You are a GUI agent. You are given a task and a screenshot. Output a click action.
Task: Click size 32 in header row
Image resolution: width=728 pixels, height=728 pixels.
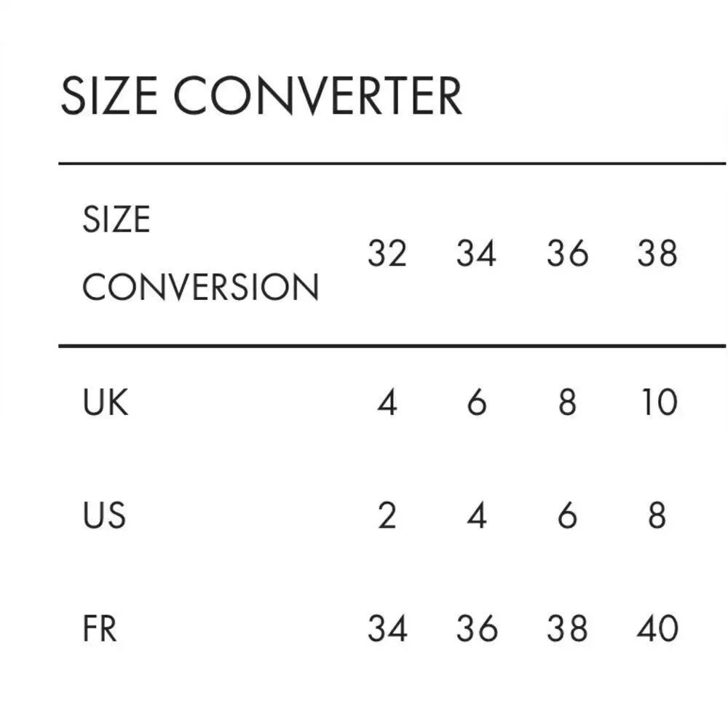click(x=387, y=253)
